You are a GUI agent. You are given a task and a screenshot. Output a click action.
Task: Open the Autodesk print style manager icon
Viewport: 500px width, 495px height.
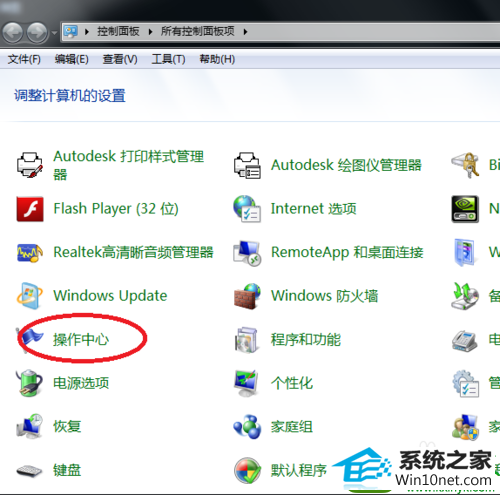coord(30,165)
